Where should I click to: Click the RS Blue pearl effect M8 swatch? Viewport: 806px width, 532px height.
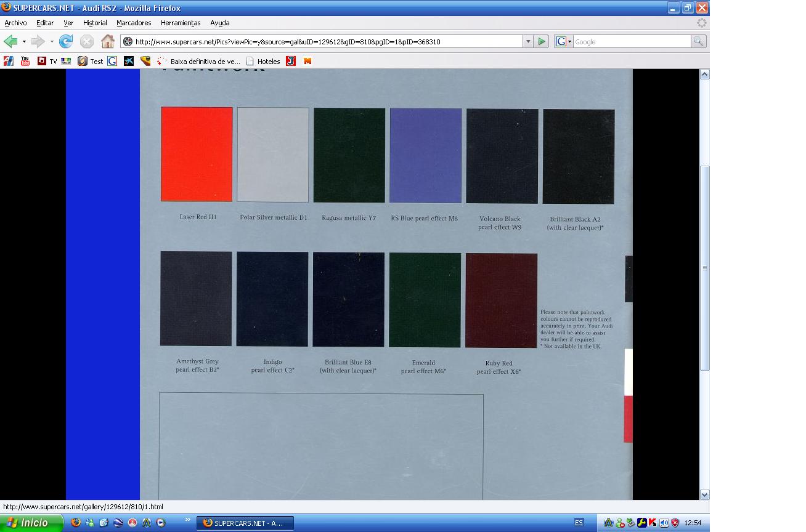[426, 156]
